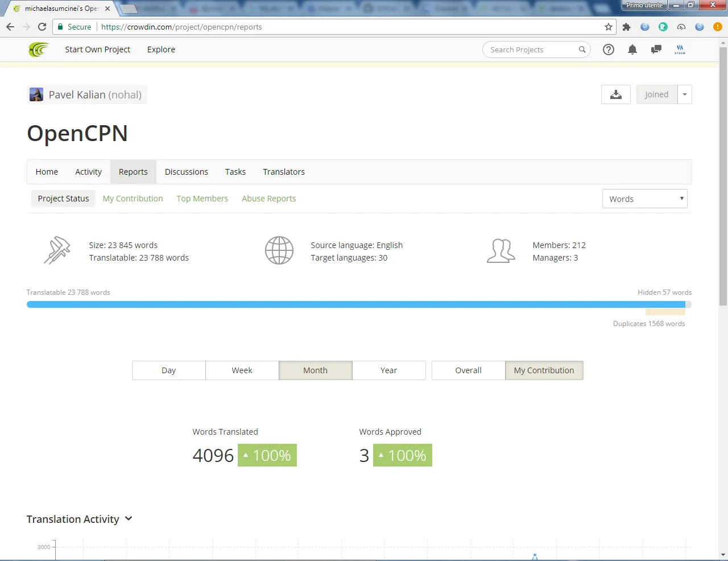
Task: Click the Joined button
Action: click(x=657, y=94)
